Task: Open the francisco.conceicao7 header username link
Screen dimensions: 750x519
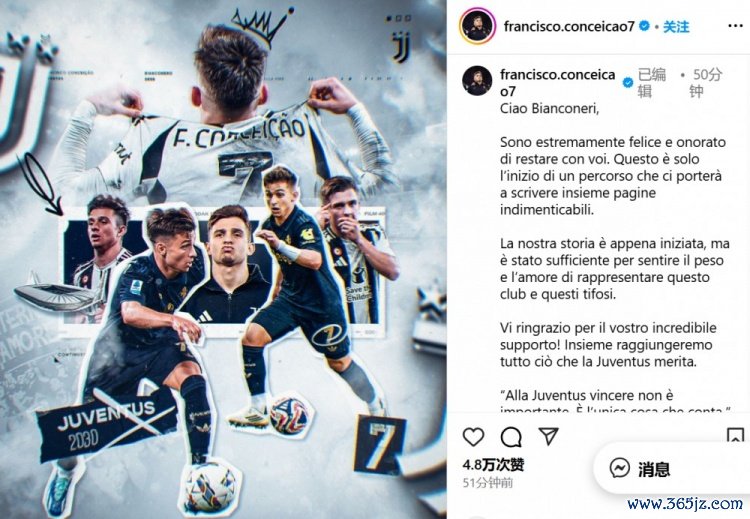Action: tap(569, 26)
